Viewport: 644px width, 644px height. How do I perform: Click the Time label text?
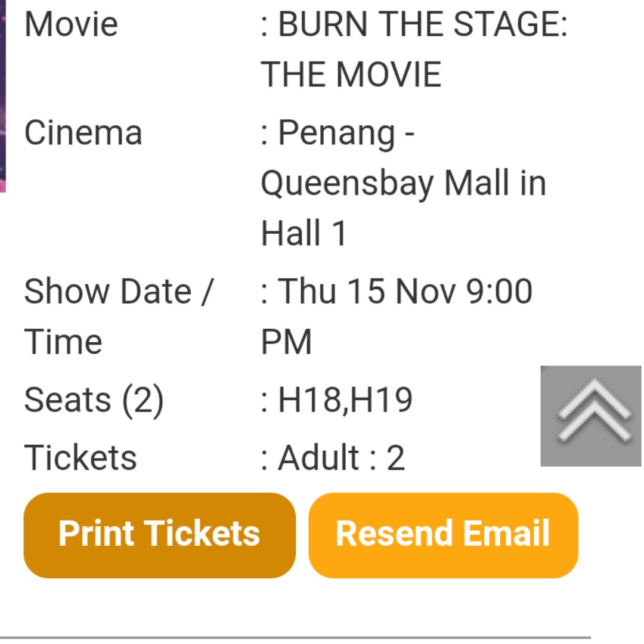(x=63, y=342)
